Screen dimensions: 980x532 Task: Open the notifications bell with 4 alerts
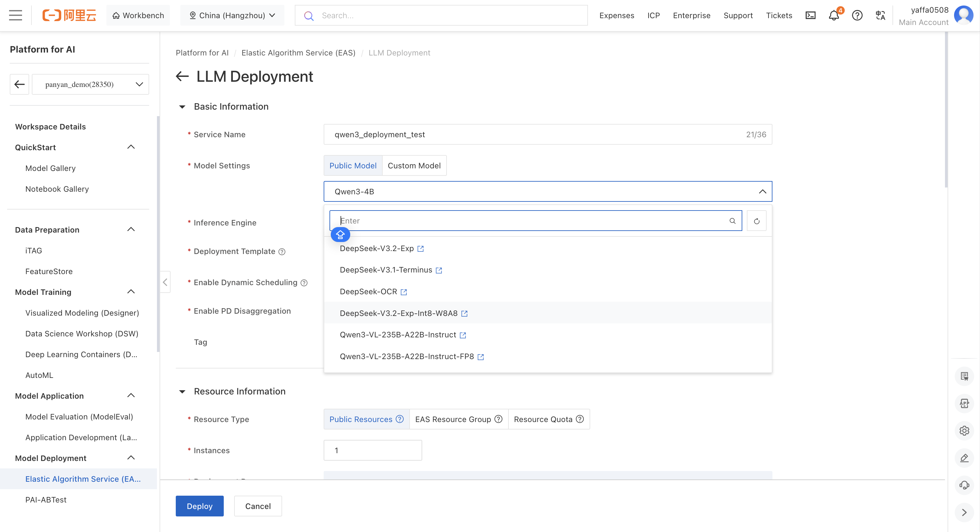[833, 15]
